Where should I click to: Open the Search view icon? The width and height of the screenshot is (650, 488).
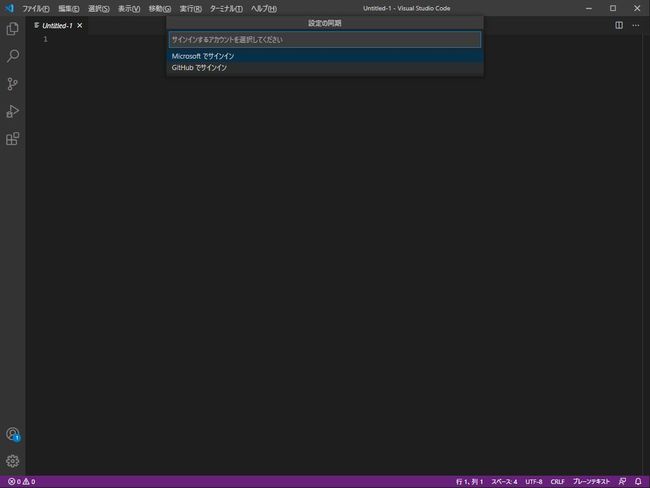12,56
